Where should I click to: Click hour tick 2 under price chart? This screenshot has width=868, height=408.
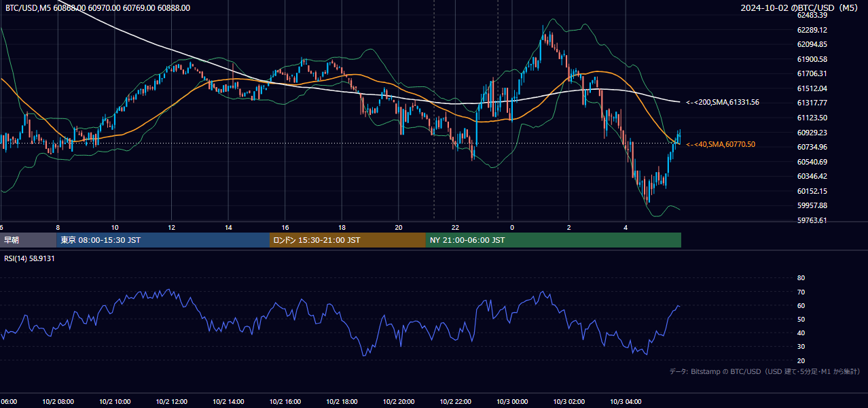[x=569, y=227]
